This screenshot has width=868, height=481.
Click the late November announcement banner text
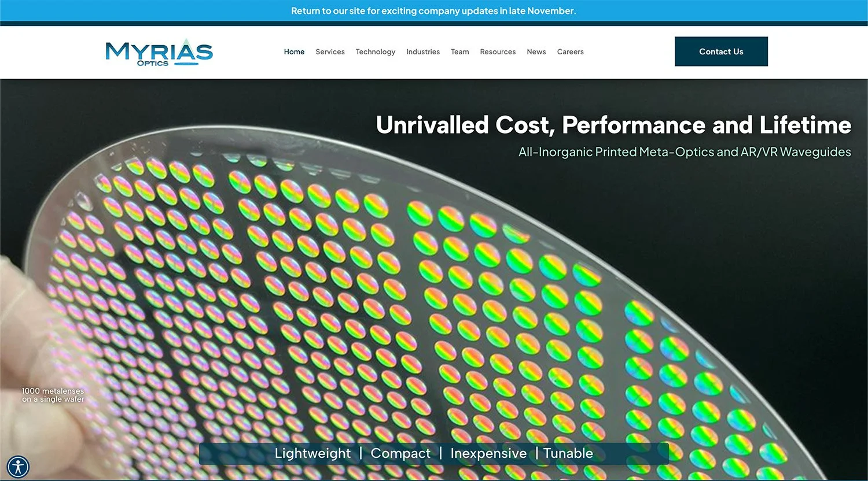(433, 10)
